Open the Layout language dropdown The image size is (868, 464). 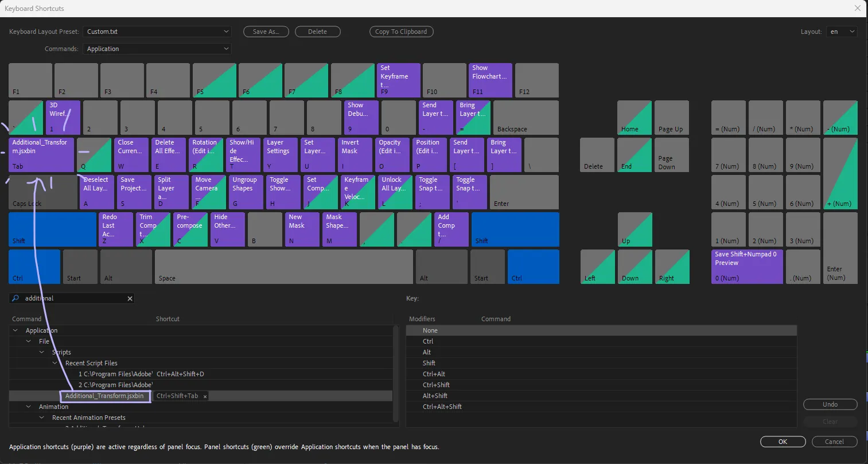(x=842, y=32)
